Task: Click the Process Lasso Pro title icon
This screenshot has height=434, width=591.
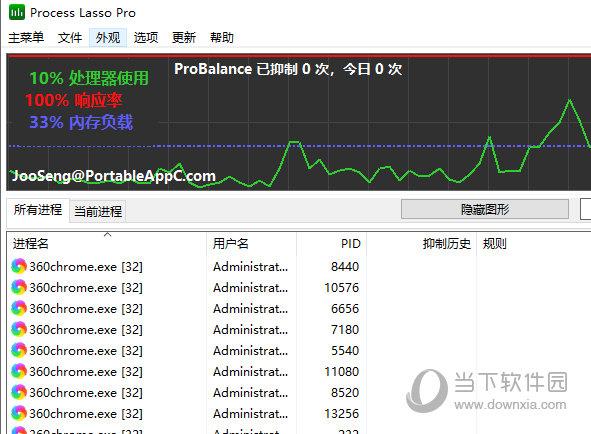Action: [17, 12]
